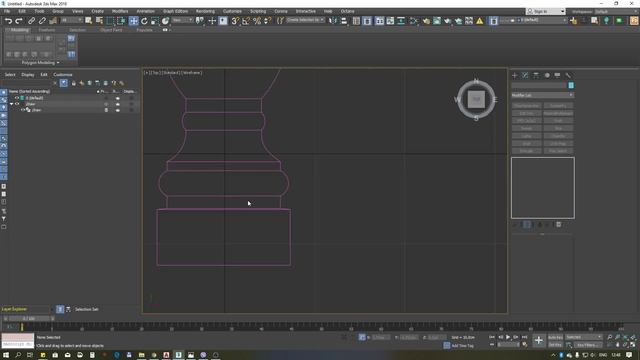Open the Key Filters Selected dropdown

[584, 337]
